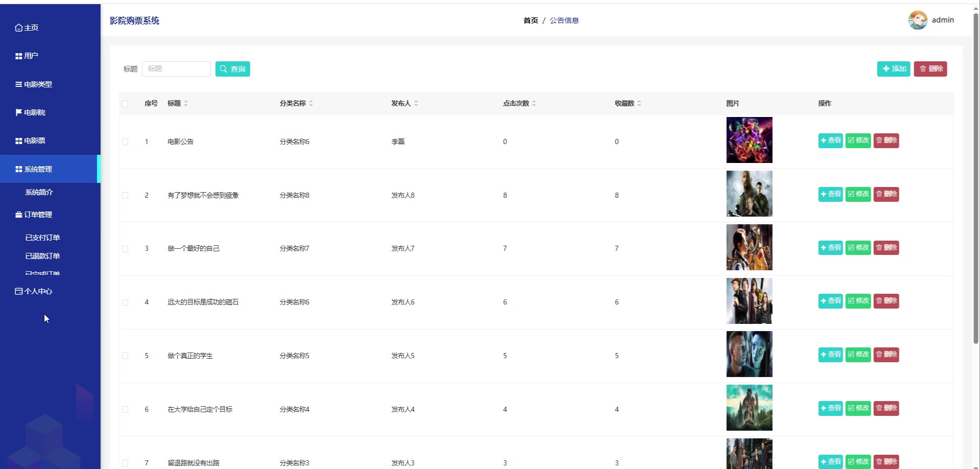Open thumbnail image for row 2

[x=749, y=194]
